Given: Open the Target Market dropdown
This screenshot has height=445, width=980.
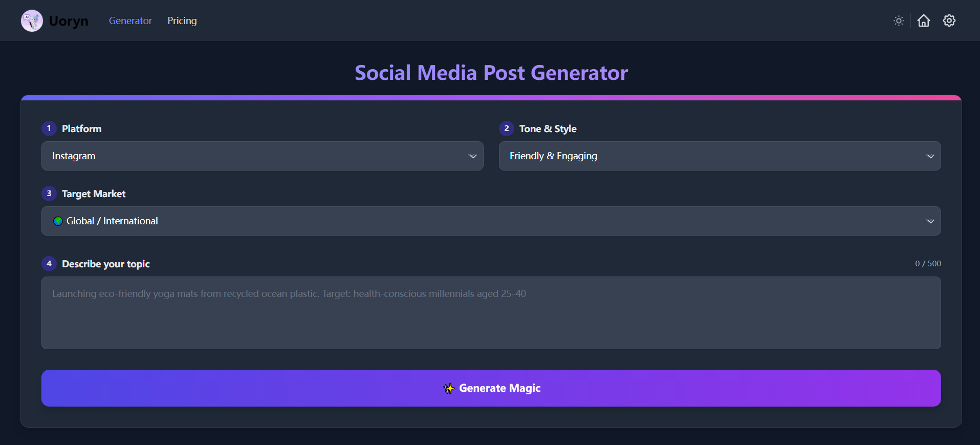Looking at the screenshot, I should click(490, 221).
